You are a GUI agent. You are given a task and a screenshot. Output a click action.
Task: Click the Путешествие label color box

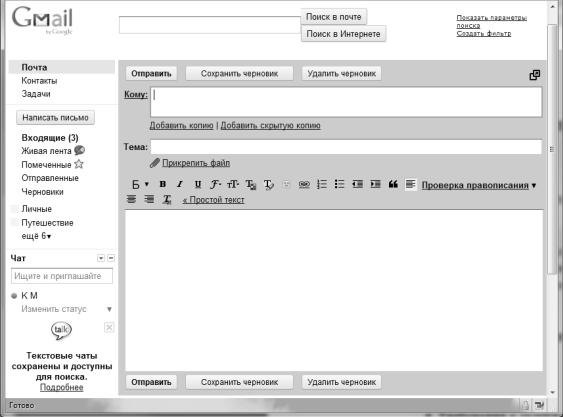(14, 223)
